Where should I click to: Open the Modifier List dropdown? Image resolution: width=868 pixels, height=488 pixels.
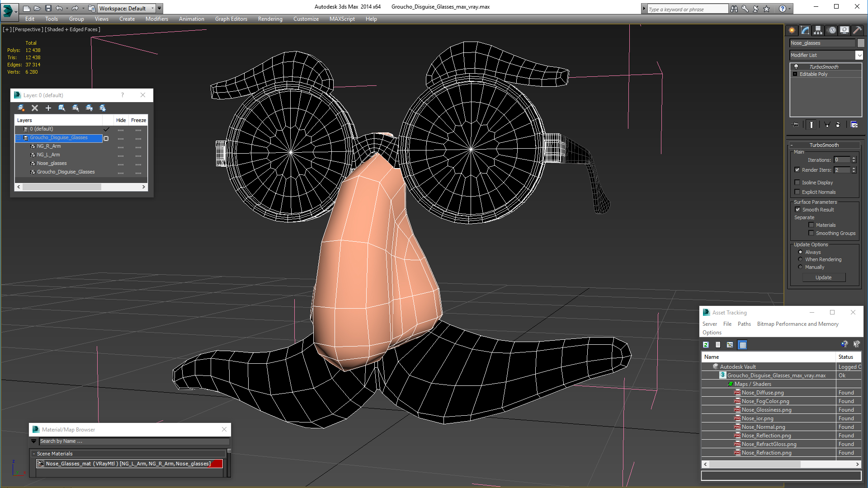point(859,55)
